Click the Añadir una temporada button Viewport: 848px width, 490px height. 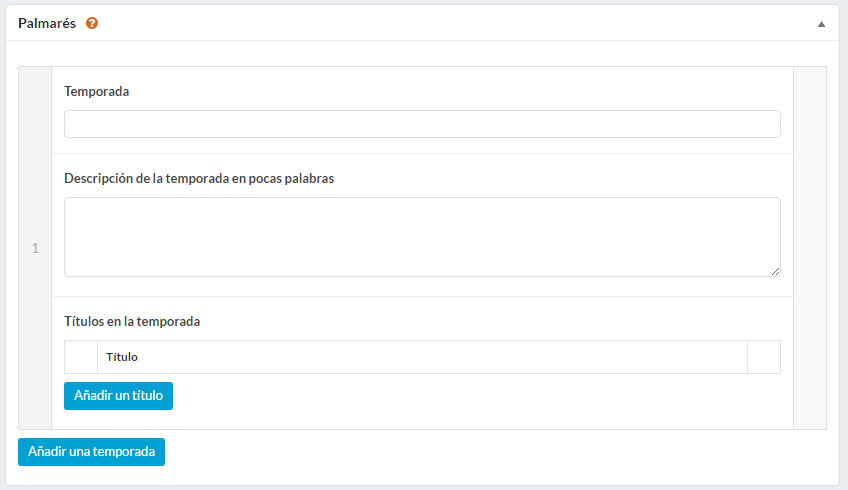click(x=91, y=452)
